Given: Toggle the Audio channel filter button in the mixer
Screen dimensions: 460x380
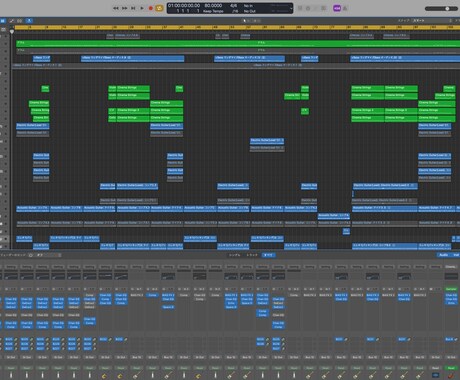Looking at the screenshot, I should (x=443, y=255).
